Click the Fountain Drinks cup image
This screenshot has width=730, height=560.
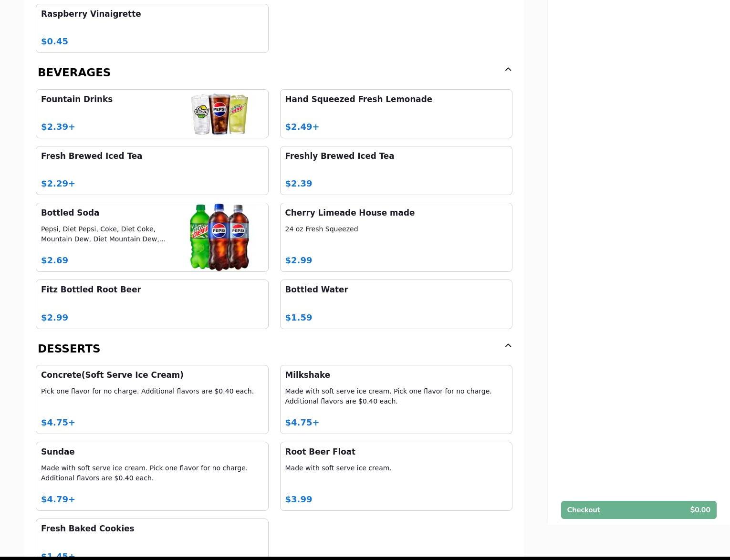click(219, 114)
